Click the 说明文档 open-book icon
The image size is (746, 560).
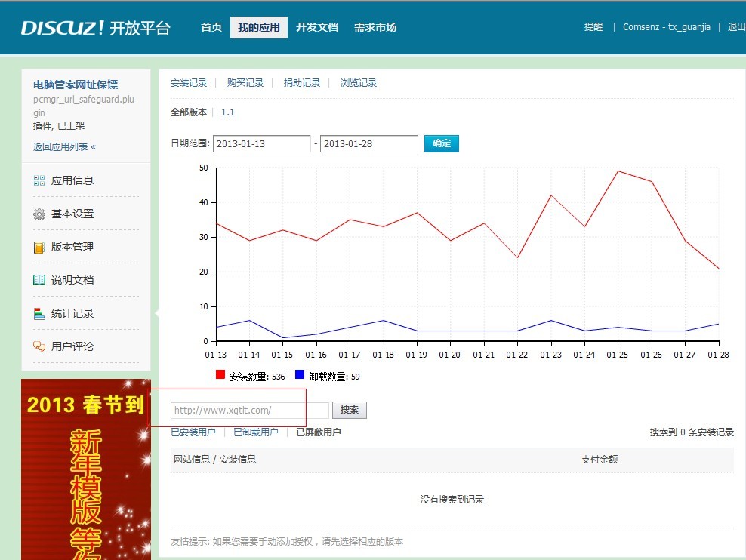39,280
